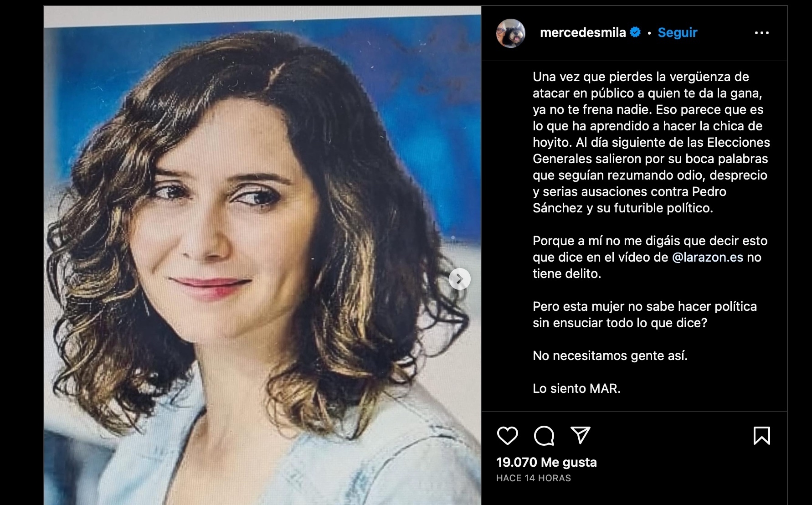Click the paragraph starting 'Porque a mí'
812x505 pixels.
[650, 257]
